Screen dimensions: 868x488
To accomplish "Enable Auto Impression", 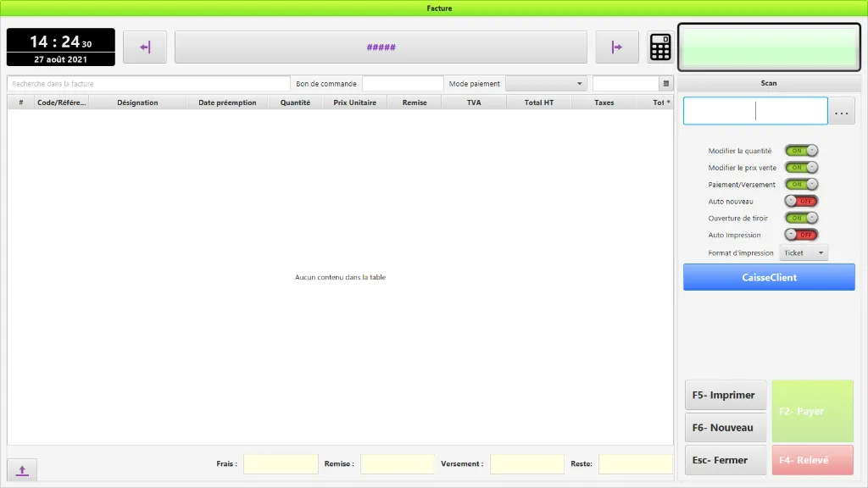I will click(798, 235).
